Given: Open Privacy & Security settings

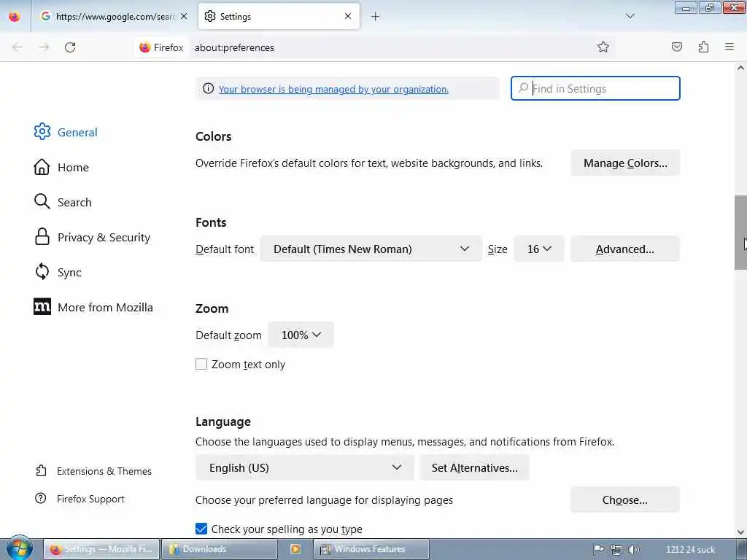Looking at the screenshot, I should click(x=93, y=237).
